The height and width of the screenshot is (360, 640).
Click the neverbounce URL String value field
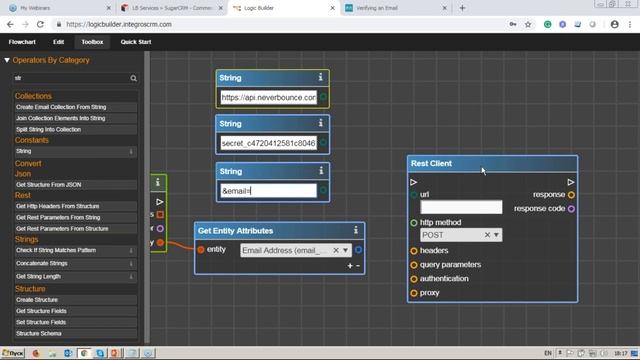click(x=269, y=97)
